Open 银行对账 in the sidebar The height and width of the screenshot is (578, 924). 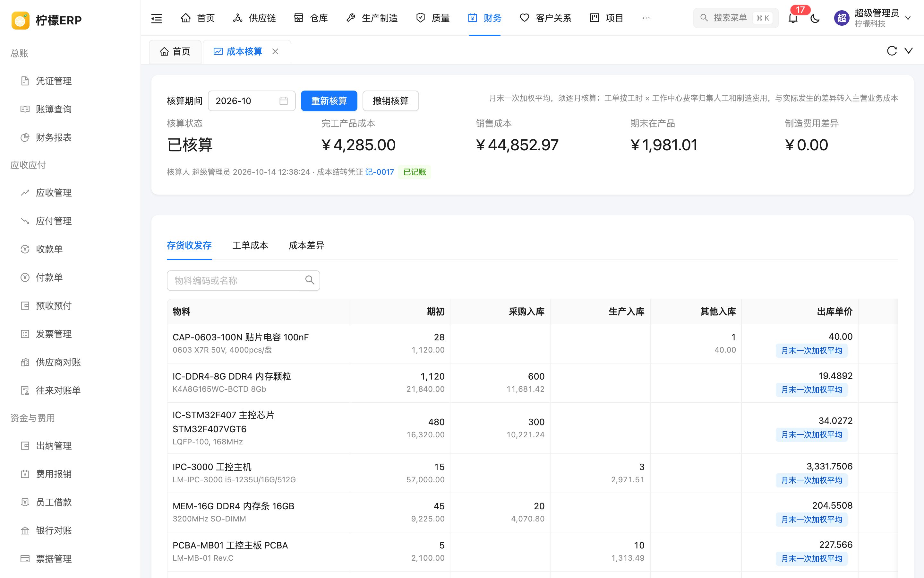(54, 530)
